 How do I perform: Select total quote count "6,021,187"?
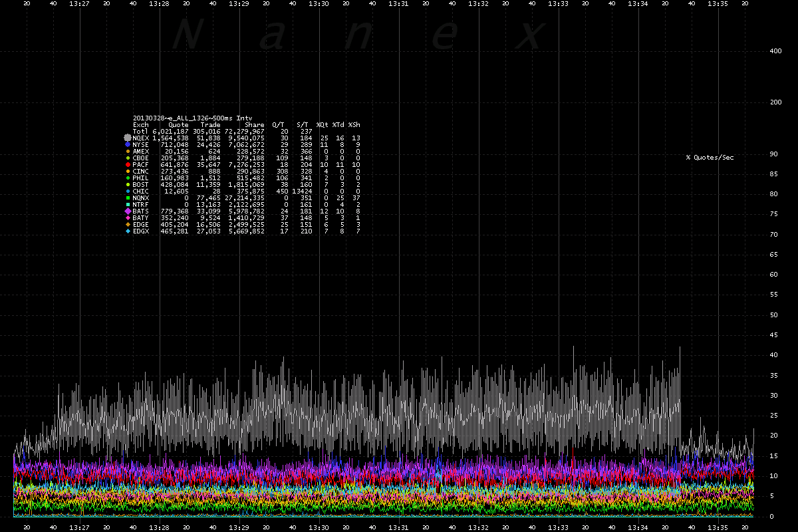click(x=171, y=131)
